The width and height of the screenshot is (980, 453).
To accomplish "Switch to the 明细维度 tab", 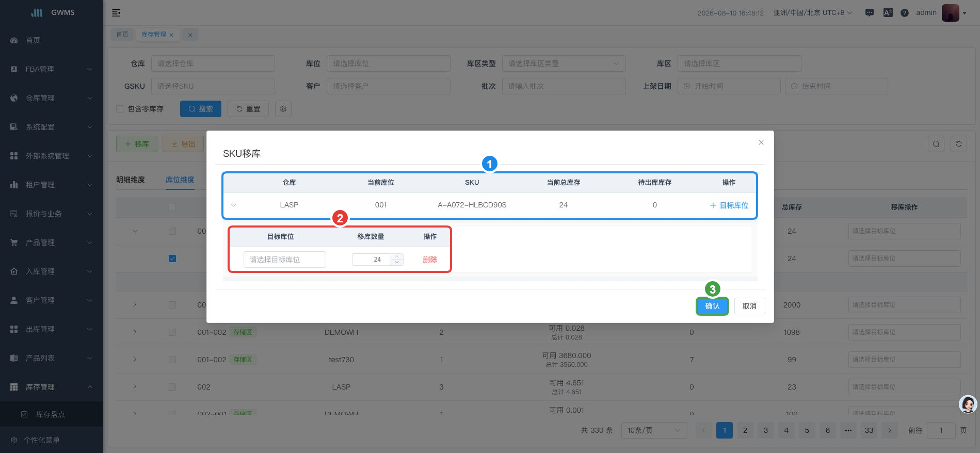I will tap(131, 180).
